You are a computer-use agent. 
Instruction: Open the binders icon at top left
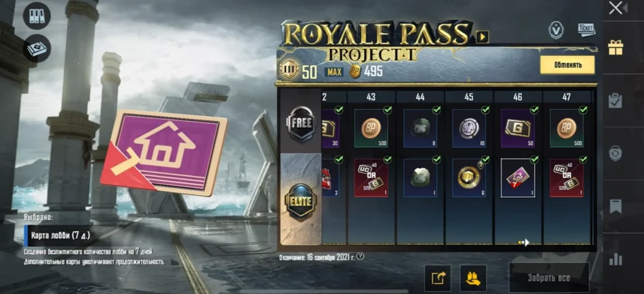pos(36,16)
